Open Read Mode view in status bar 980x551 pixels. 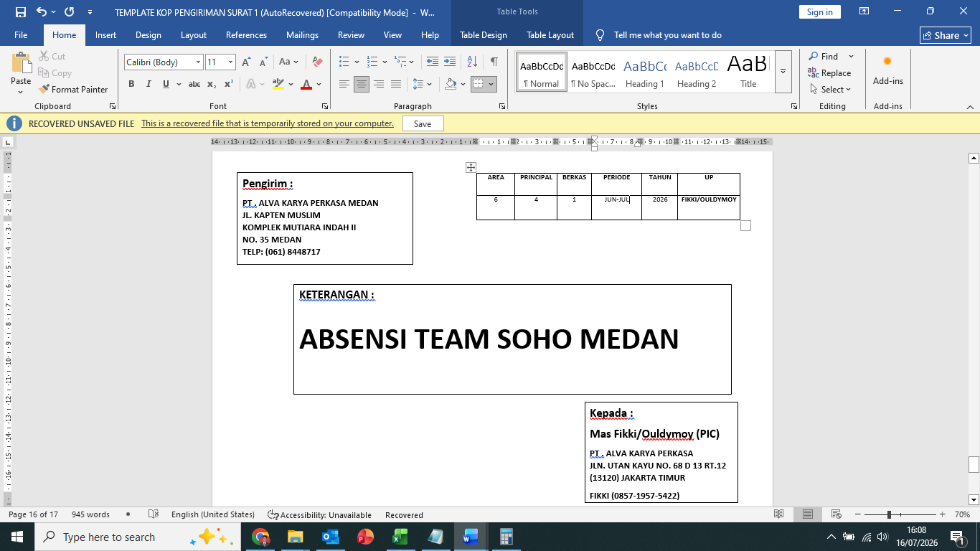click(x=779, y=514)
